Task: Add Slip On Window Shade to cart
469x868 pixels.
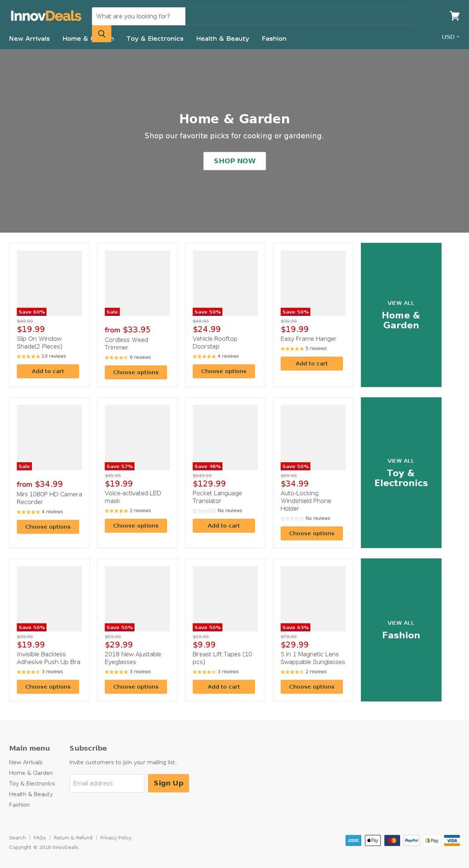Action: pyautogui.click(x=48, y=371)
